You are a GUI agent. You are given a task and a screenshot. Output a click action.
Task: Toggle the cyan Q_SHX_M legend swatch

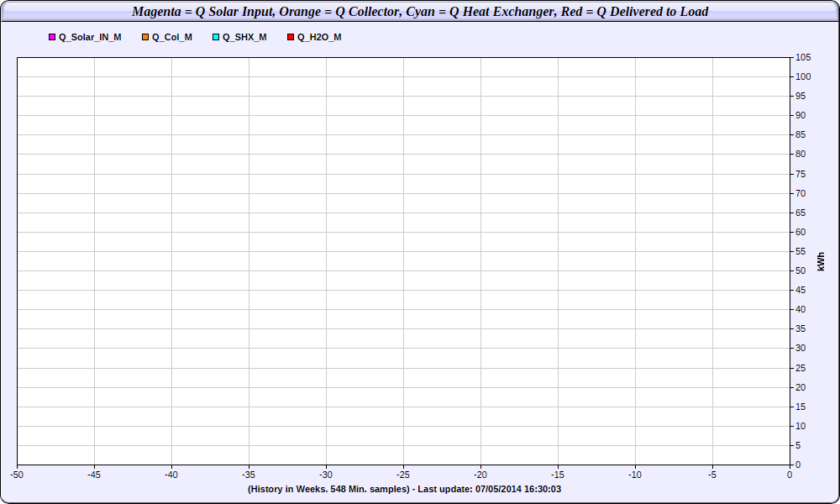click(216, 37)
